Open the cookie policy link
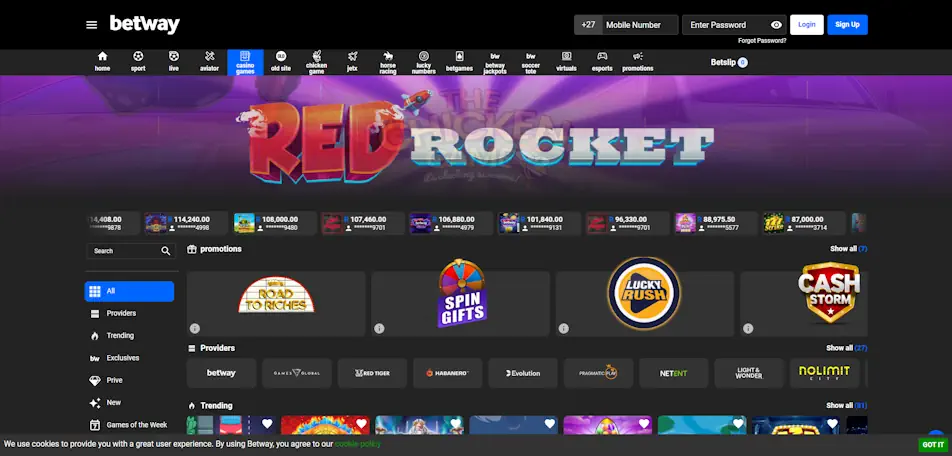This screenshot has height=456, width=952. click(x=358, y=444)
